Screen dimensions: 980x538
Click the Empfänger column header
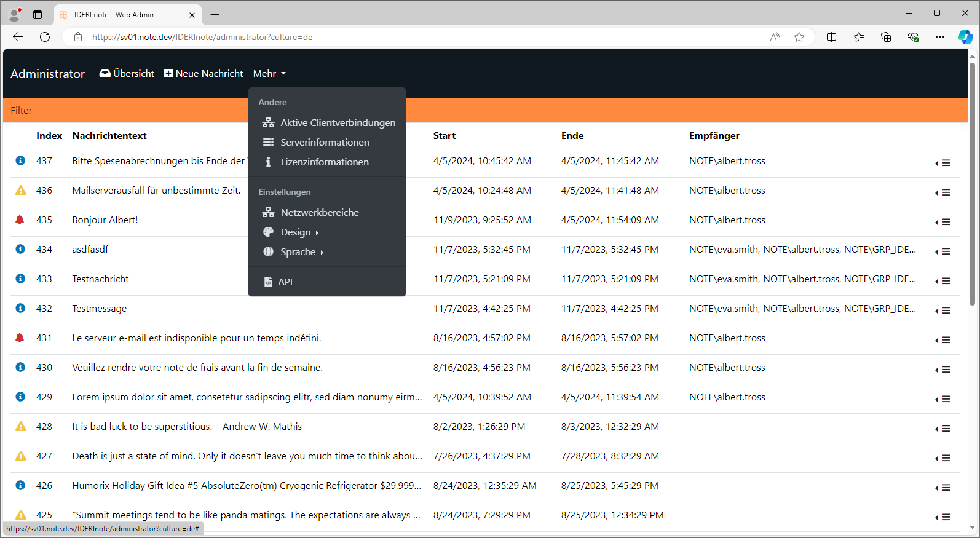click(x=714, y=136)
